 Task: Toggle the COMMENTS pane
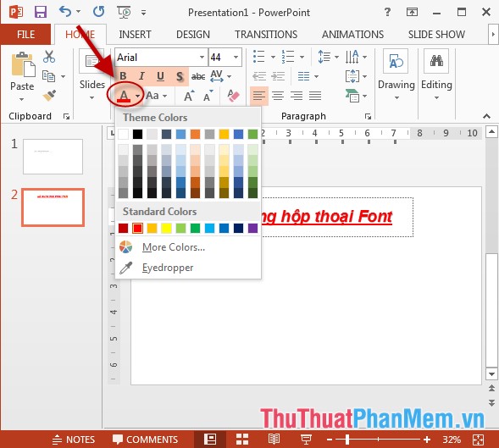tap(146, 440)
